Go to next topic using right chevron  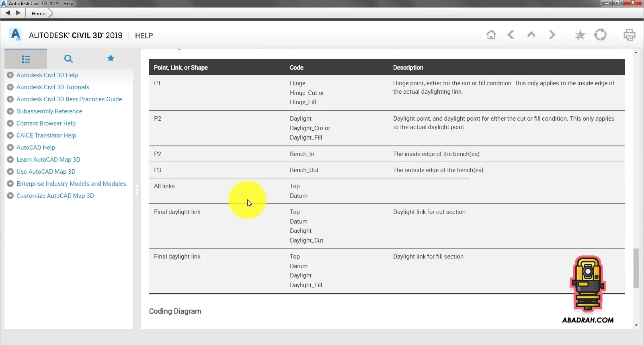pyautogui.click(x=552, y=35)
